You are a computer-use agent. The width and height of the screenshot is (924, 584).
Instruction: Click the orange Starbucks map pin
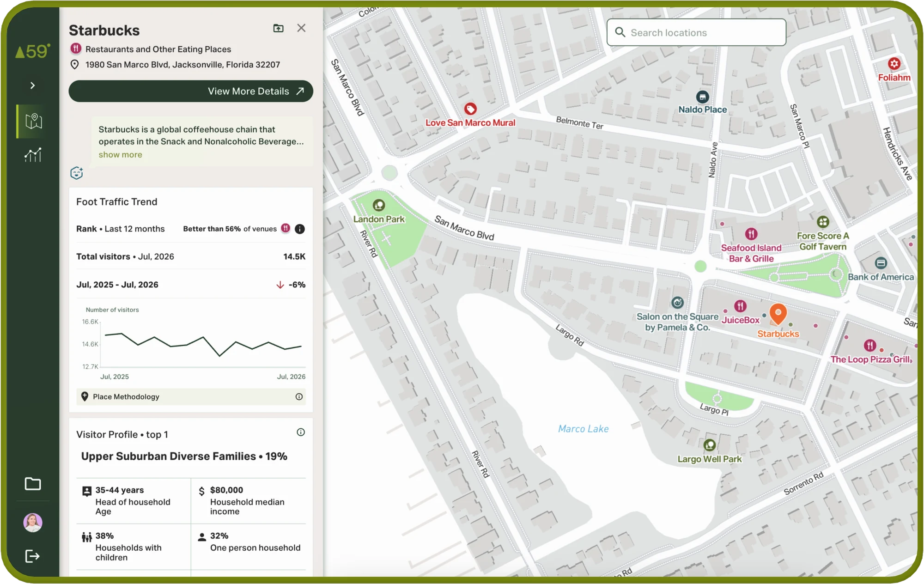778,315
